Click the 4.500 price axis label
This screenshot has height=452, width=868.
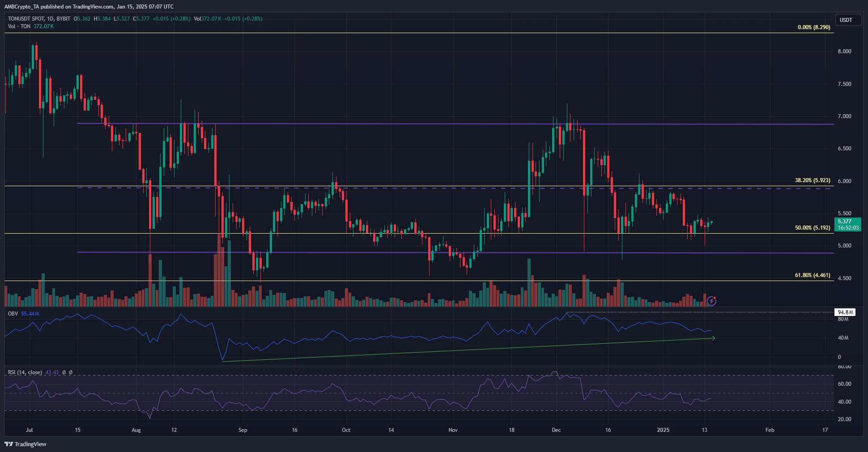click(x=845, y=278)
